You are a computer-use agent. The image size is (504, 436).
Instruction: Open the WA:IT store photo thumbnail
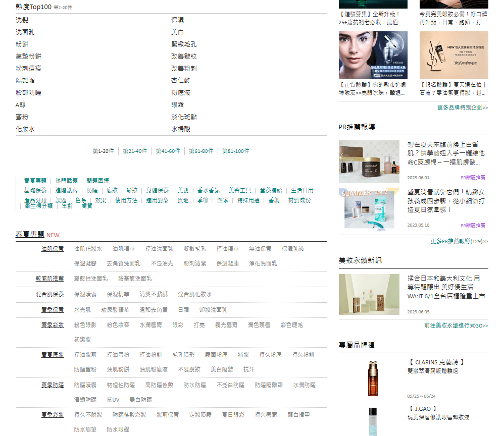pos(369,295)
